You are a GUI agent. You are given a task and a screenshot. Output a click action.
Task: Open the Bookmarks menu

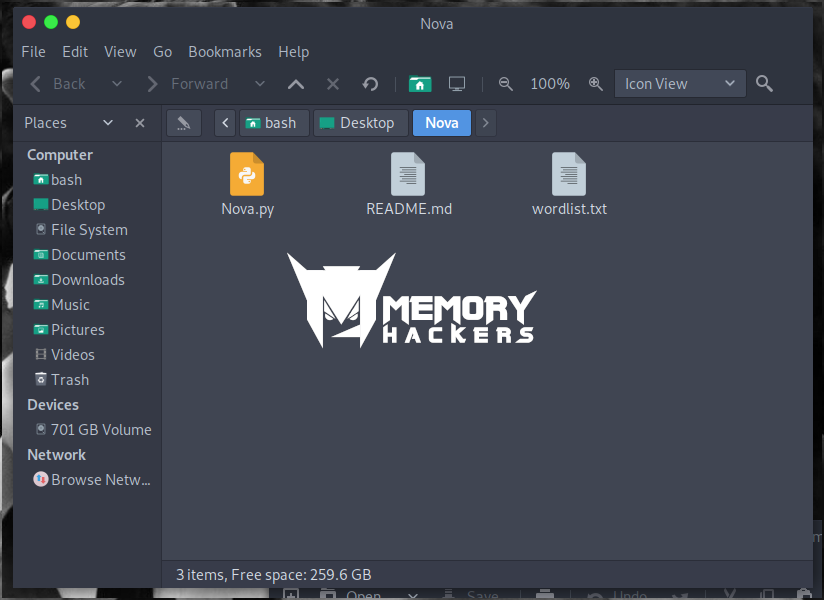(225, 52)
